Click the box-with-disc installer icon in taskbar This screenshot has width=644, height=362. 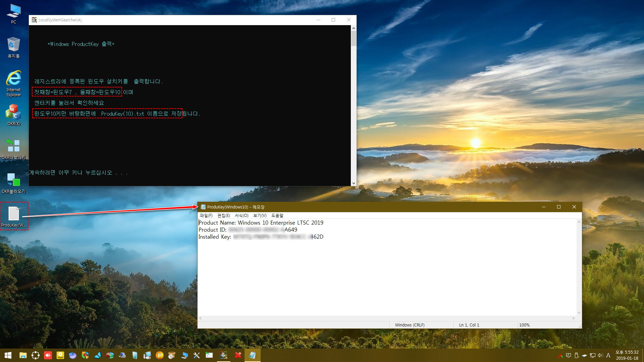(172, 355)
